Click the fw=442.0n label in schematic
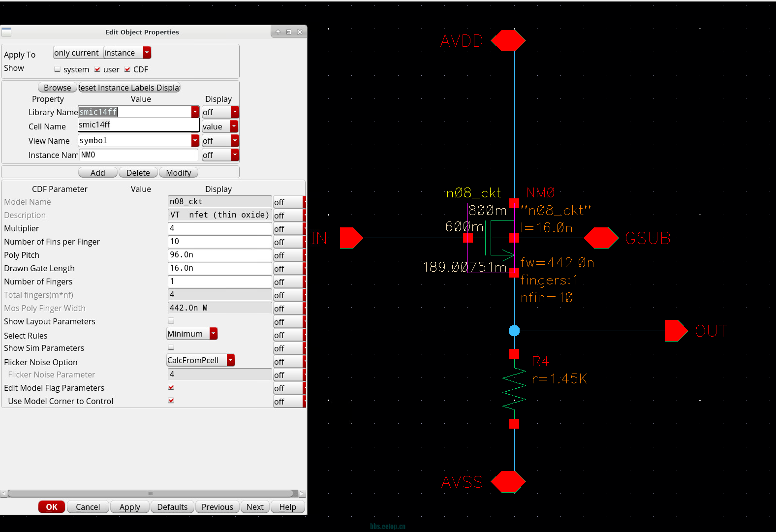 click(x=557, y=263)
